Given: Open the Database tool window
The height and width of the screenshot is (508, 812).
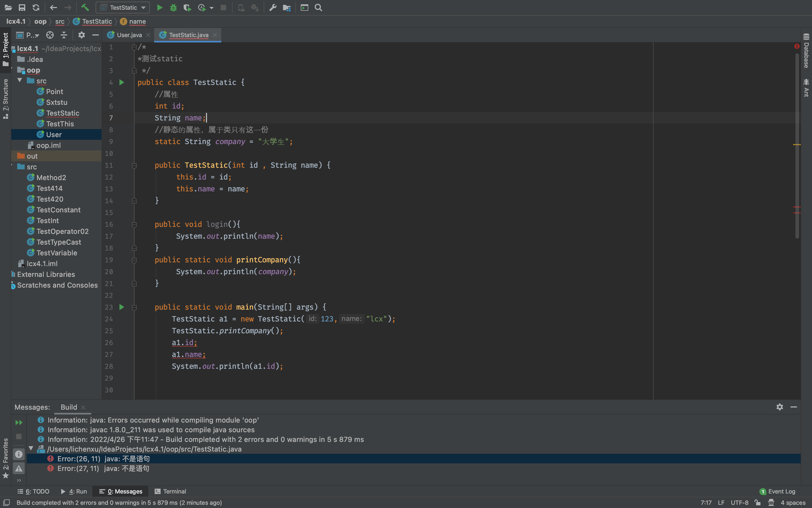Looking at the screenshot, I should (806, 51).
